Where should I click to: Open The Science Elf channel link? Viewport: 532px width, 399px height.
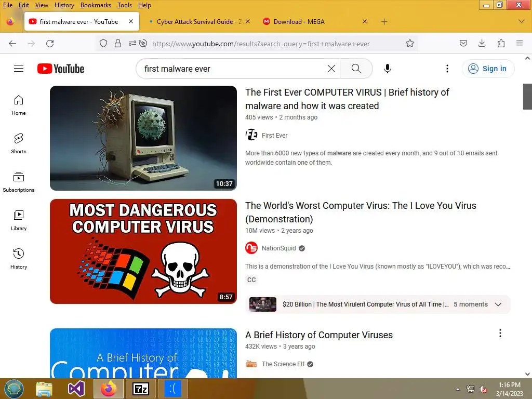283,364
